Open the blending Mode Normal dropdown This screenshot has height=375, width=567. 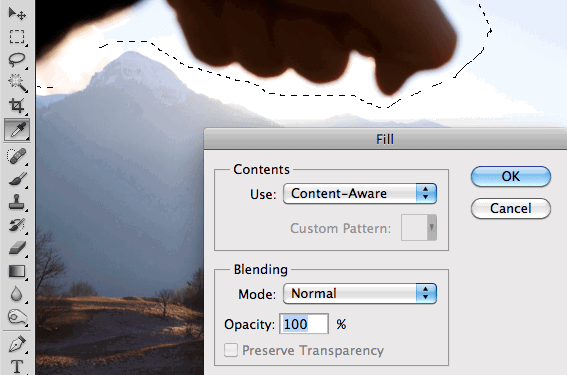point(360,293)
